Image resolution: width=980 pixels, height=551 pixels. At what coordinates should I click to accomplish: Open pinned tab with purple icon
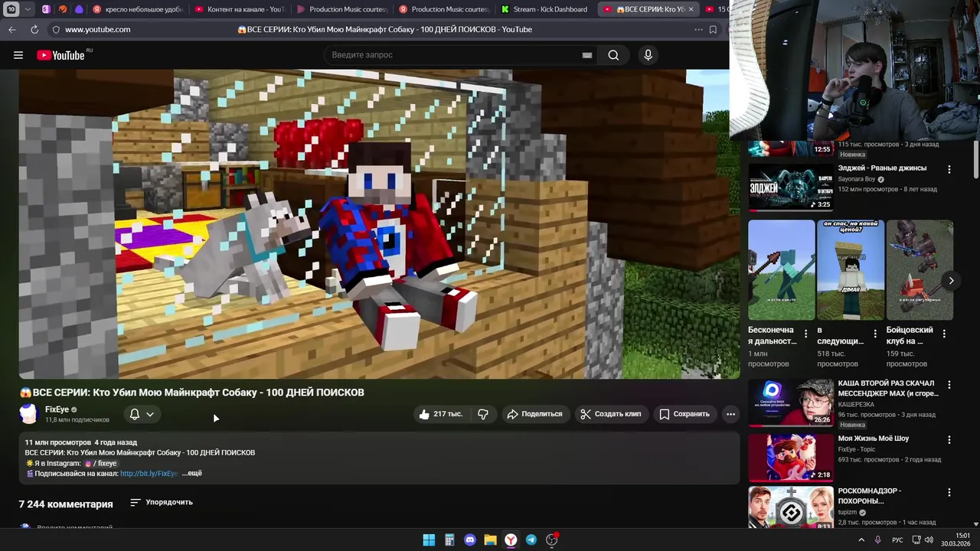pyautogui.click(x=79, y=9)
